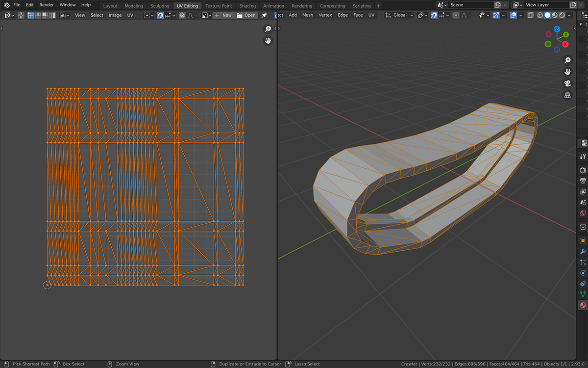Open the Object Data properties green triangle tab

click(x=583, y=294)
